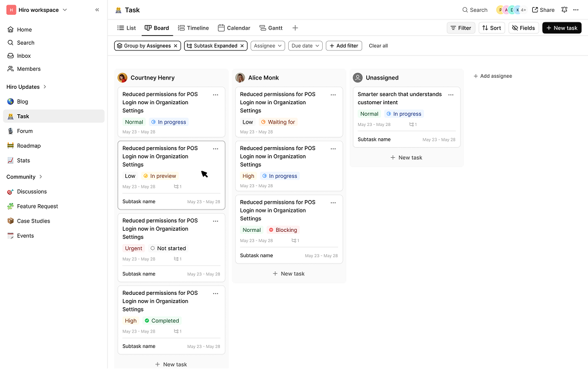
Task: Click Clear all filters link
Action: coord(378,46)
